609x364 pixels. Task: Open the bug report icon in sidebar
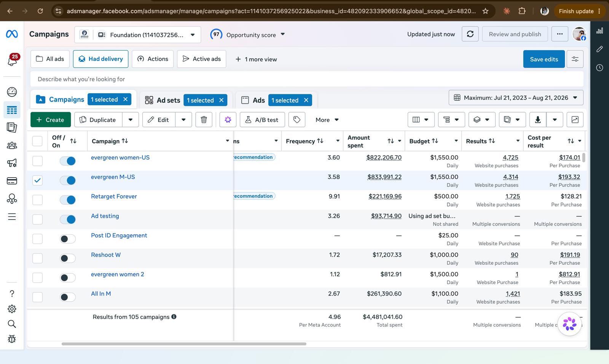(x=12, y=339)
